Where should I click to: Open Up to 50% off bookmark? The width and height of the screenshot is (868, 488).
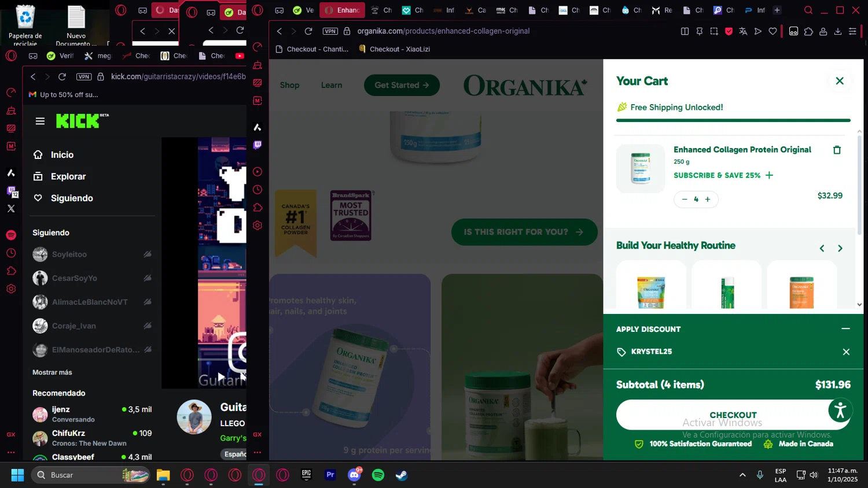point(64,95)
